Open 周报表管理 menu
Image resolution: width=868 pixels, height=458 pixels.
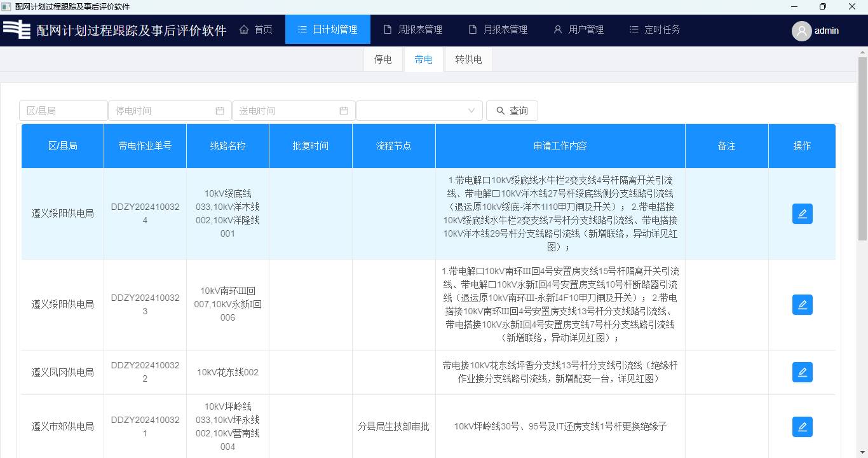[x=413, y=29]
